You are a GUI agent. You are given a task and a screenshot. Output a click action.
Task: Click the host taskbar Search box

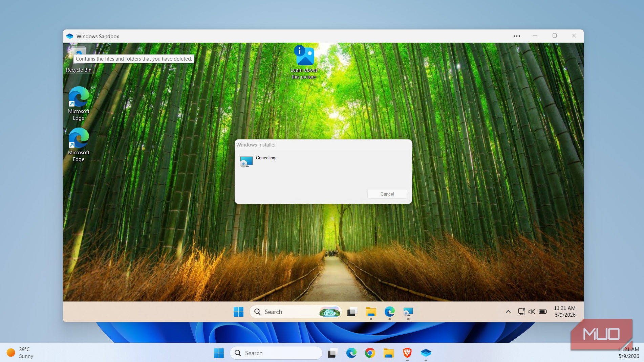tap(276, 353)
